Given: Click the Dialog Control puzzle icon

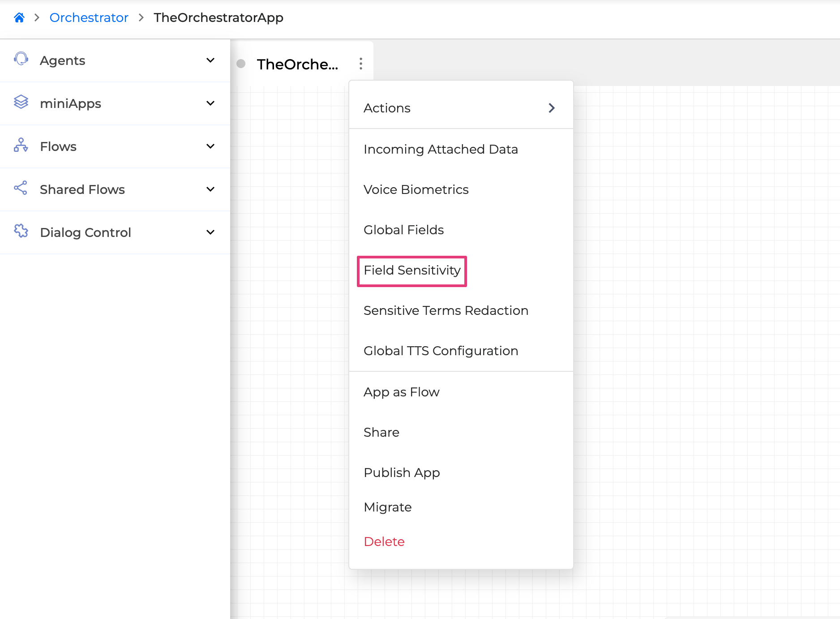Looking at the screenshot, I should (x=21, y=231).
